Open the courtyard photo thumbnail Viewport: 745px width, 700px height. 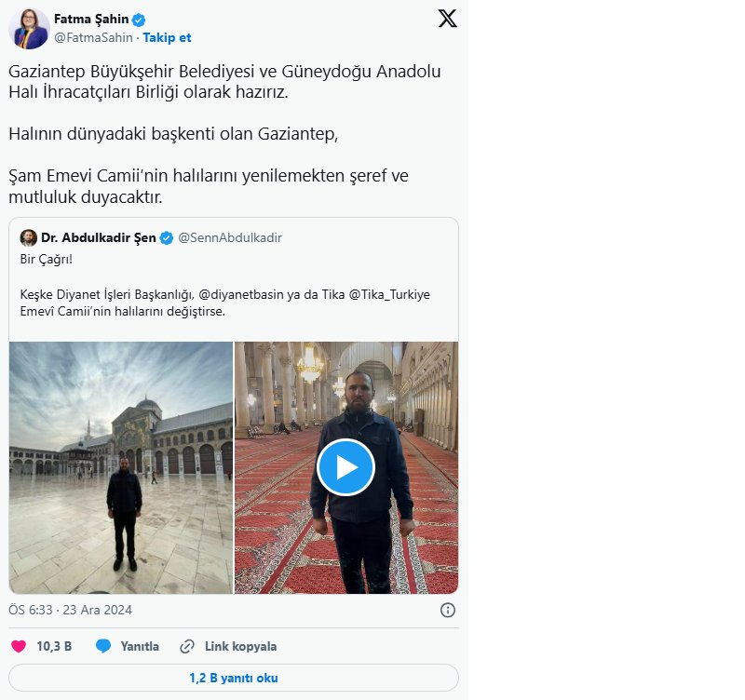pos(121,467)
